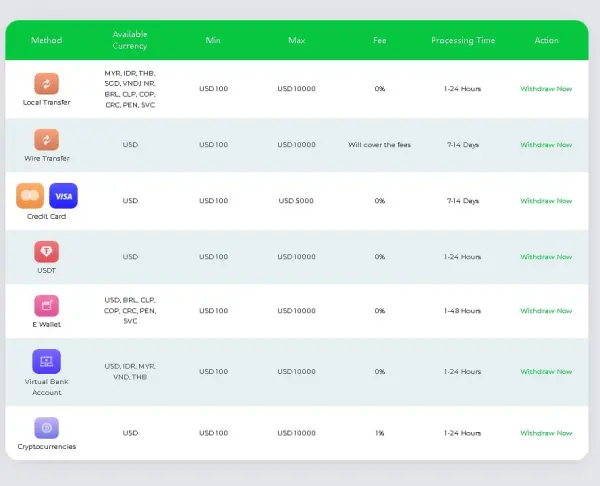600x486 pixels.
Task: Click the Method column header
Action: coord(47,41)
